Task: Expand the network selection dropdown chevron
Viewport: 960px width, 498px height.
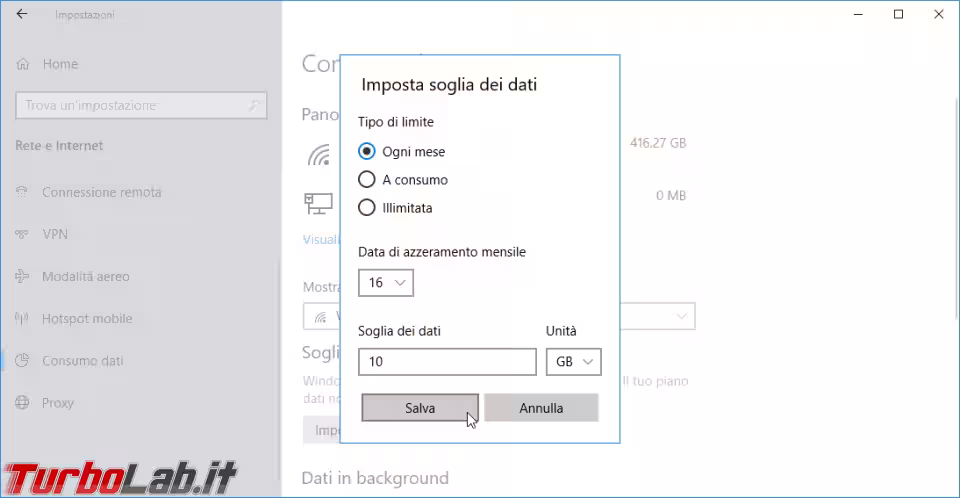Action: 681,316
